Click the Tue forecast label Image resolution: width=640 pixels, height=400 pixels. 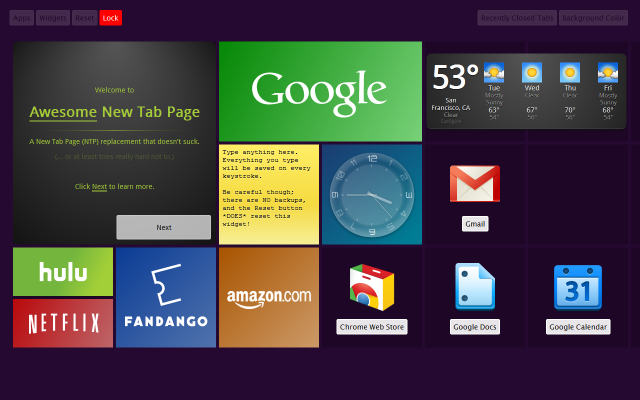pyautogui.click(x=494, y=88)
